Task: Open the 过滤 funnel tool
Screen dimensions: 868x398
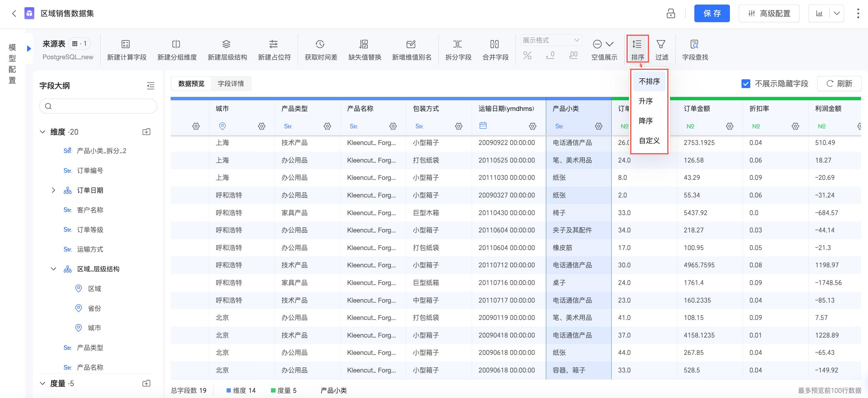Action: (x=661, y=44)
